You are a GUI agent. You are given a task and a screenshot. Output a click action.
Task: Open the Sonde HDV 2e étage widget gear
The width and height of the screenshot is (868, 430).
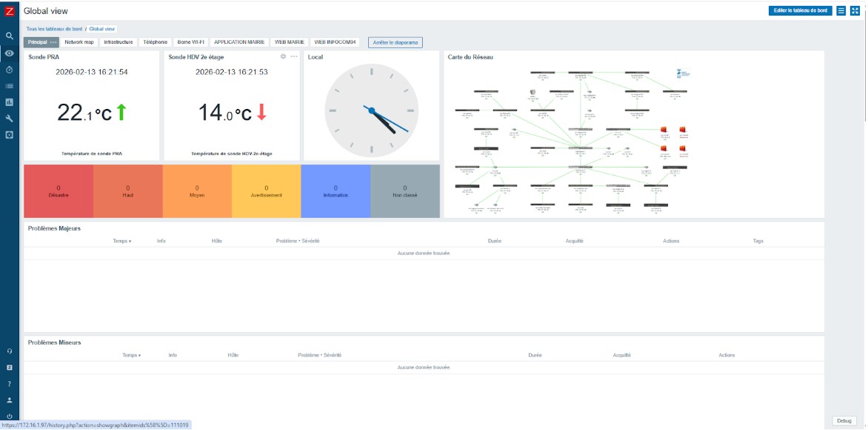[x=284, y=56]
